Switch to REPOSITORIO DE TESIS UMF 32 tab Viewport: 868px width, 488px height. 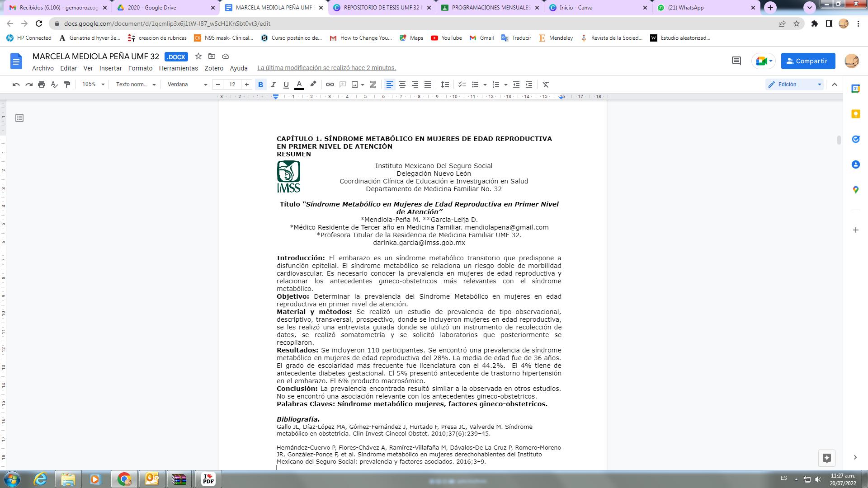[382, 8]
